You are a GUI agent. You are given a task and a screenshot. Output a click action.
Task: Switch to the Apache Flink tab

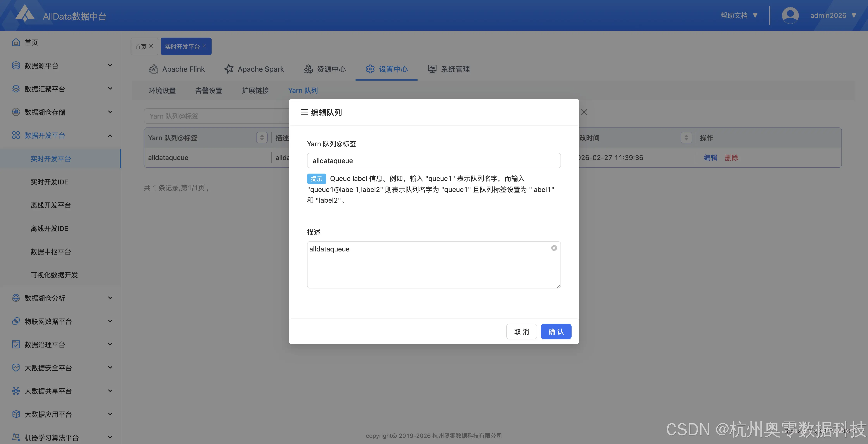[177, 69]
